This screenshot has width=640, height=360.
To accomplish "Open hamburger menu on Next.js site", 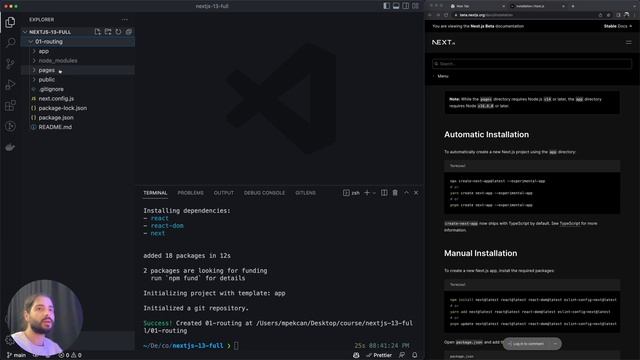I will click(x=628, y=42).
